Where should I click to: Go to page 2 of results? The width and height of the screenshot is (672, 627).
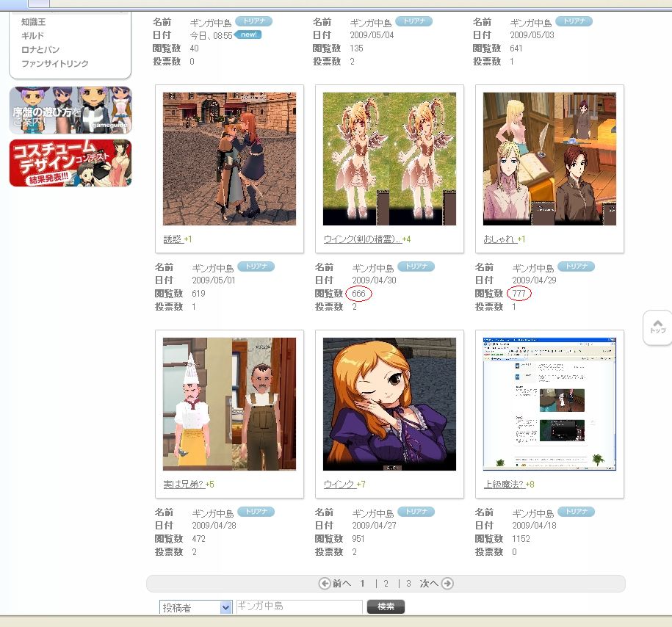click(x=386, y=584)
